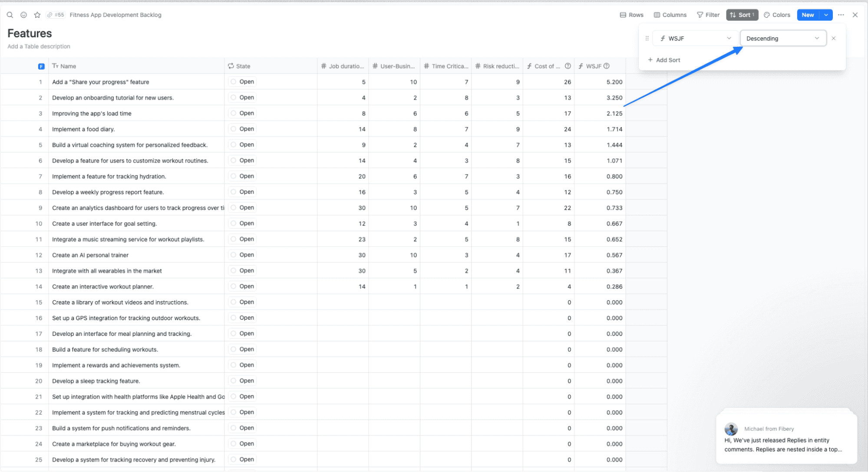Toggle state circle for Implement a food diary
The image size is (868, 472).
tap(234, 129)
